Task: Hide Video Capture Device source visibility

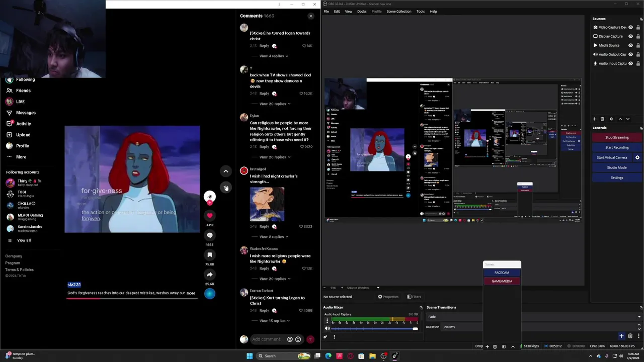Action: tap(630, 27)
